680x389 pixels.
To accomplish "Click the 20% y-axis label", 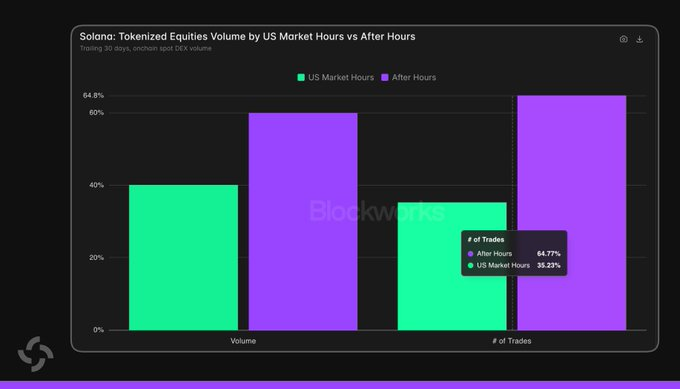I will click(x=96, y=258).
